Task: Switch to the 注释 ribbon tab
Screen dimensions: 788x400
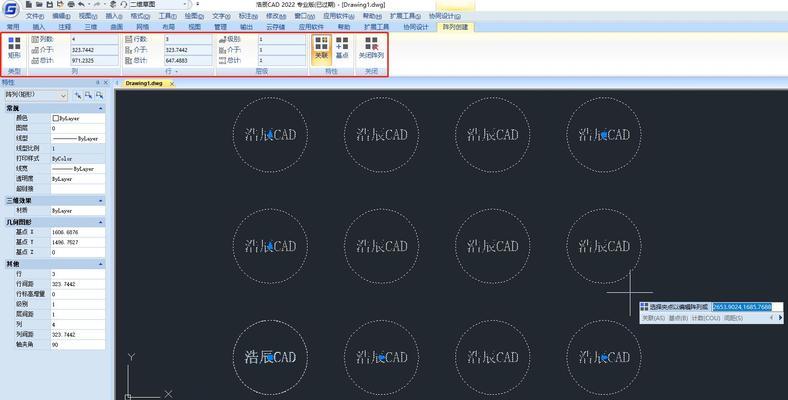Action: 65,27
